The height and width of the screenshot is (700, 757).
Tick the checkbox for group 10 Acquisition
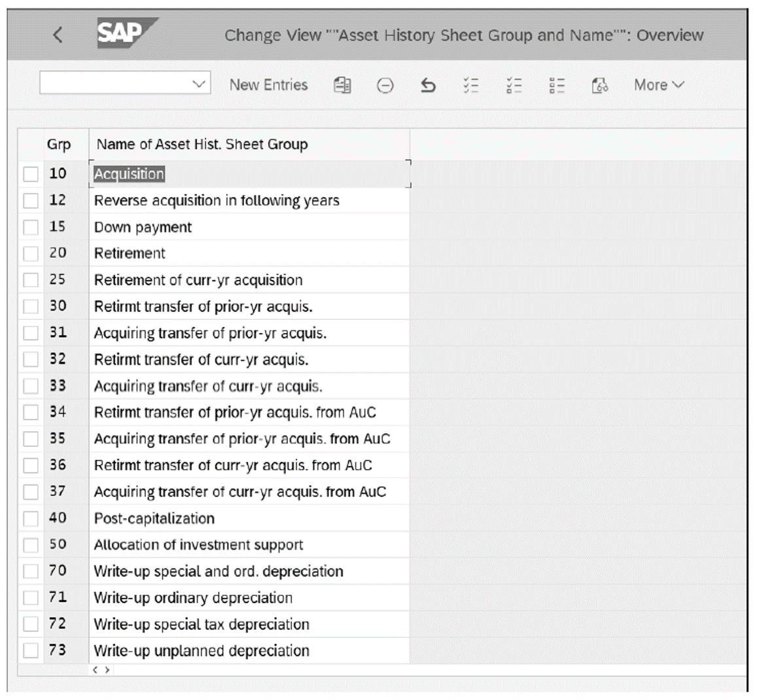[29, 174]
